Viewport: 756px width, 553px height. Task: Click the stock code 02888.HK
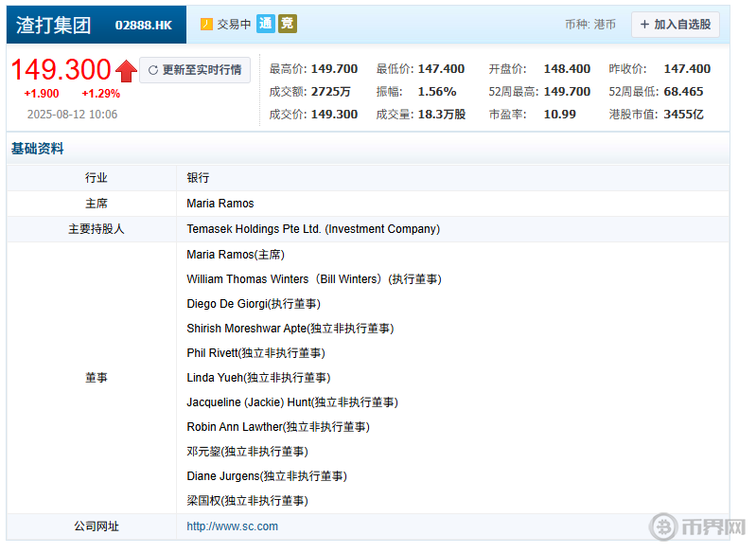144,26
